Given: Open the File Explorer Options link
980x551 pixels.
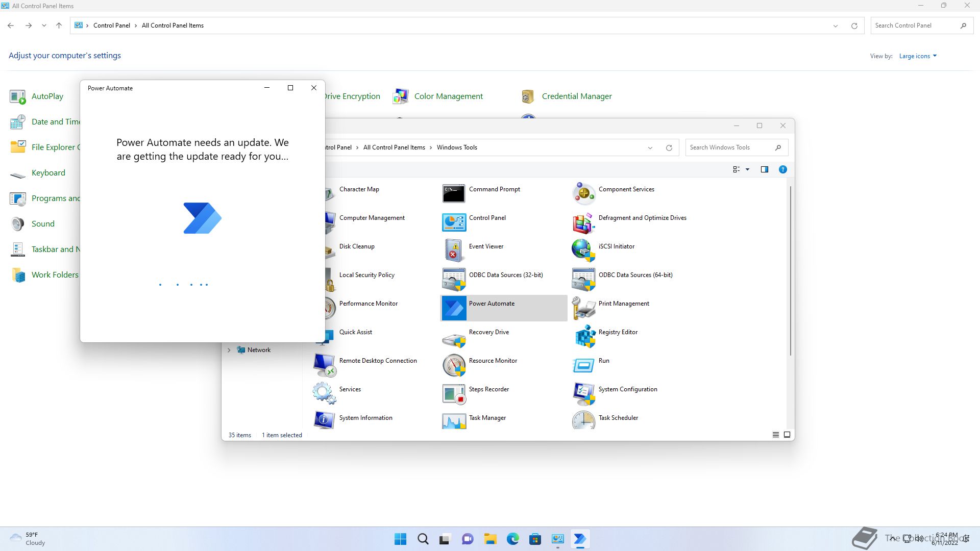Looking at the screenshot, I should [x=56, y=147].
